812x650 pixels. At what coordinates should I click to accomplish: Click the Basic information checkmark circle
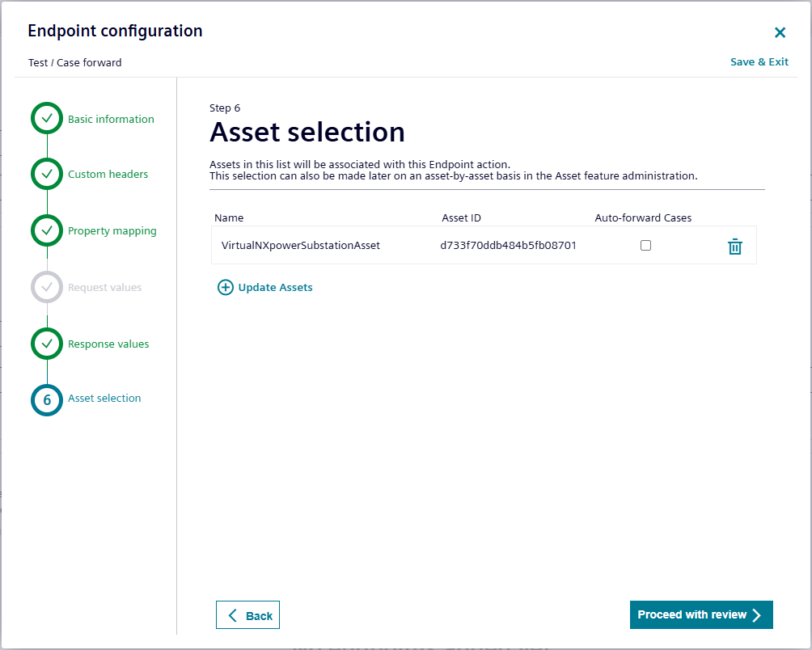(47, 118)
